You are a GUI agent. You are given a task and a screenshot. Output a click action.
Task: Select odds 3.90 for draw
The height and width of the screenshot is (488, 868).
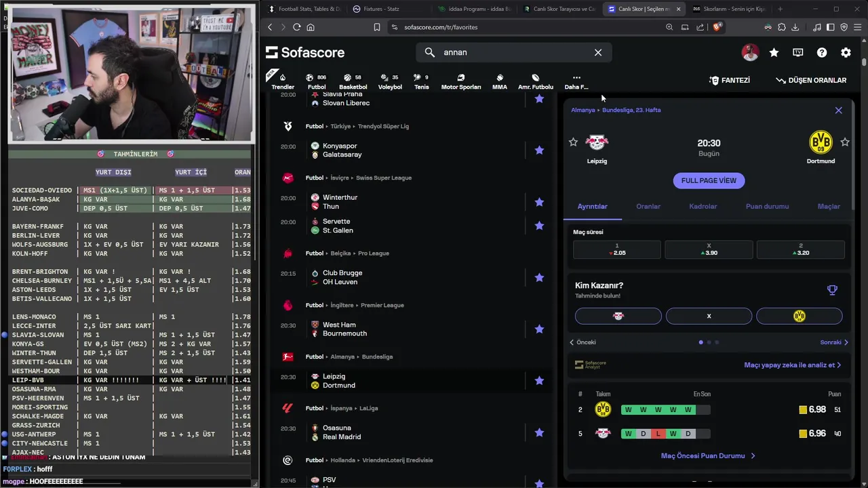(709, 249)
